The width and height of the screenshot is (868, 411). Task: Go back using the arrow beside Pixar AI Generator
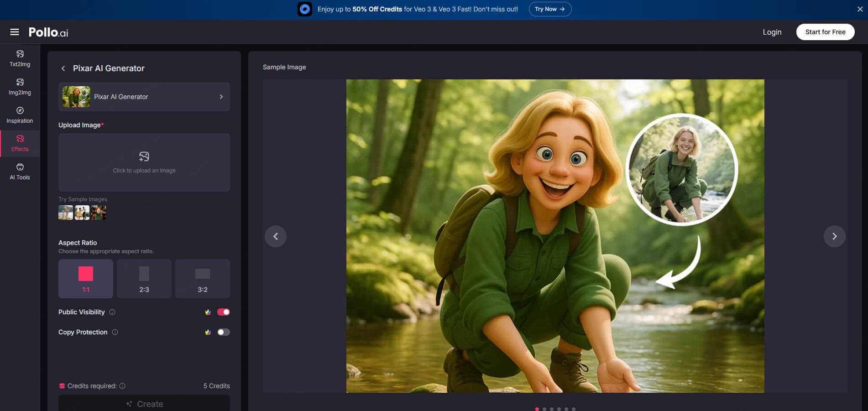[x=63, y=68]
